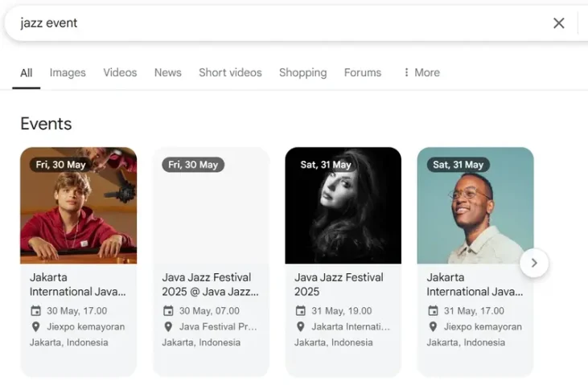The width and height of the screenshot is (588, 385).
Task: Expand the More options menu
Action: tap(421, 72)
